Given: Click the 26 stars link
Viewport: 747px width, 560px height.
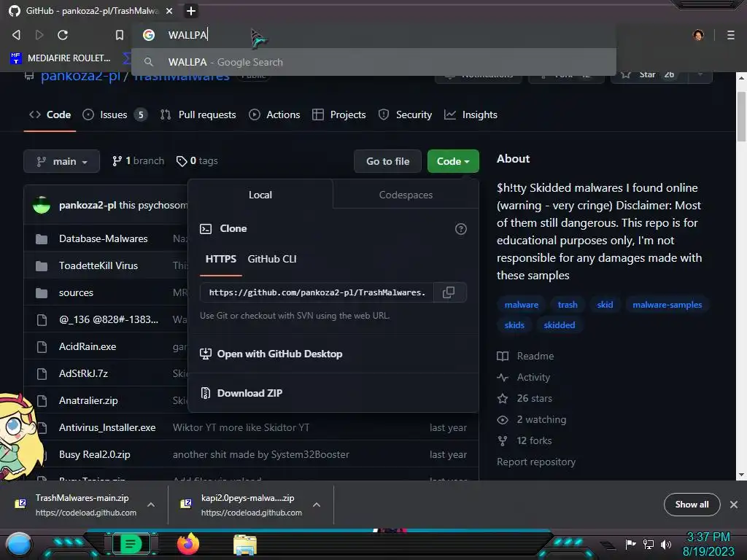Looking at the screenshot, I should point(525,399).
